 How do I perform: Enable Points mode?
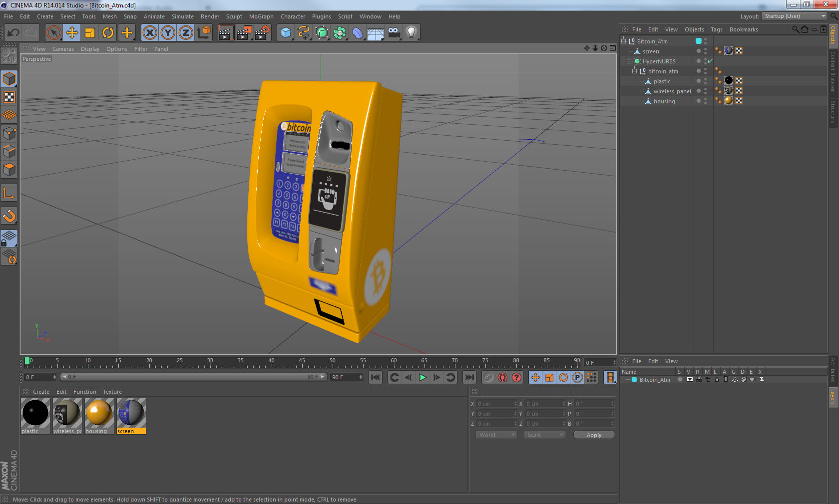(9, 134)
